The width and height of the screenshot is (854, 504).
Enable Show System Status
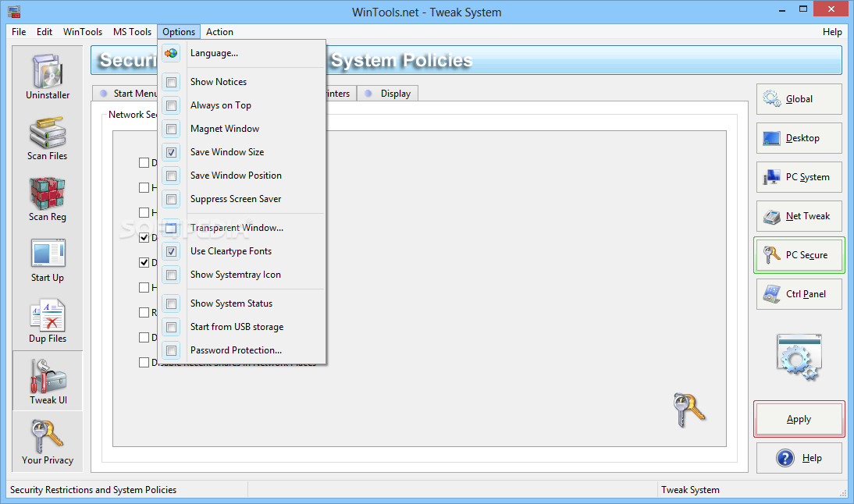(242, 303)
